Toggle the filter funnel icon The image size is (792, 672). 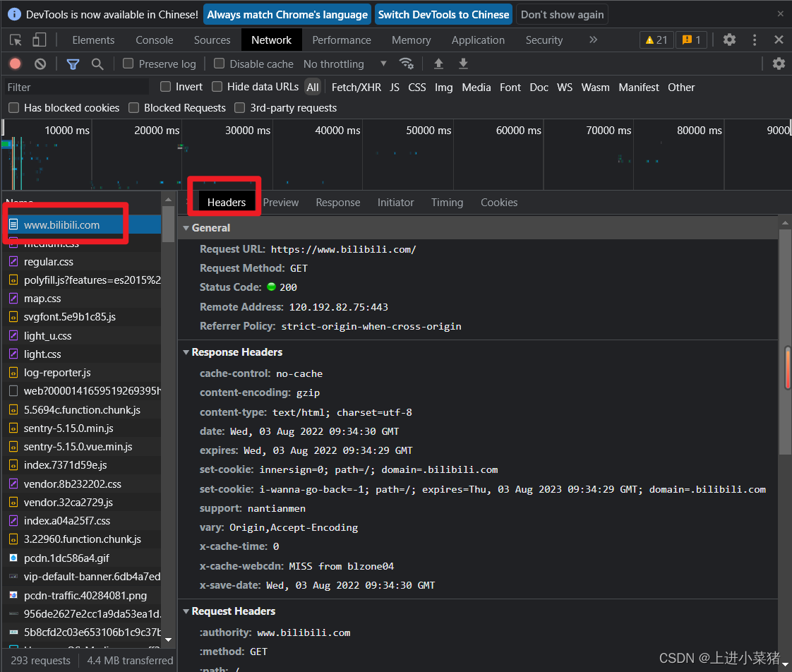(x=73, y=64)
